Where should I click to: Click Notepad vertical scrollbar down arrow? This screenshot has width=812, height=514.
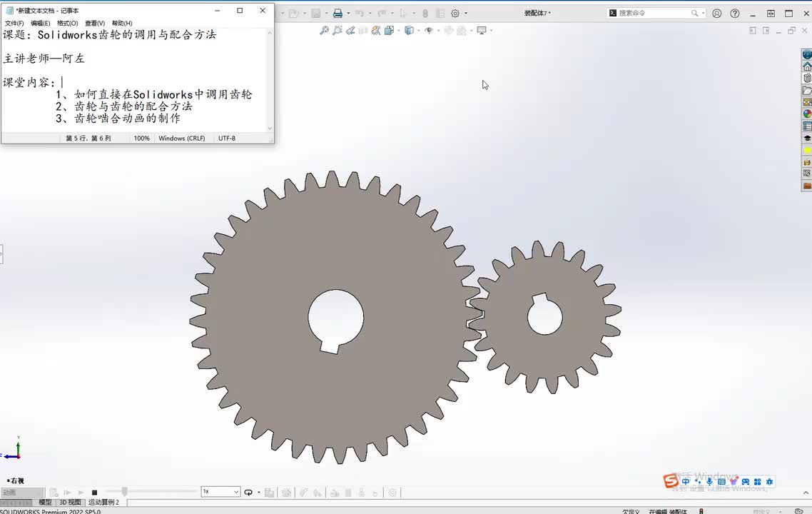coord(270,128)
